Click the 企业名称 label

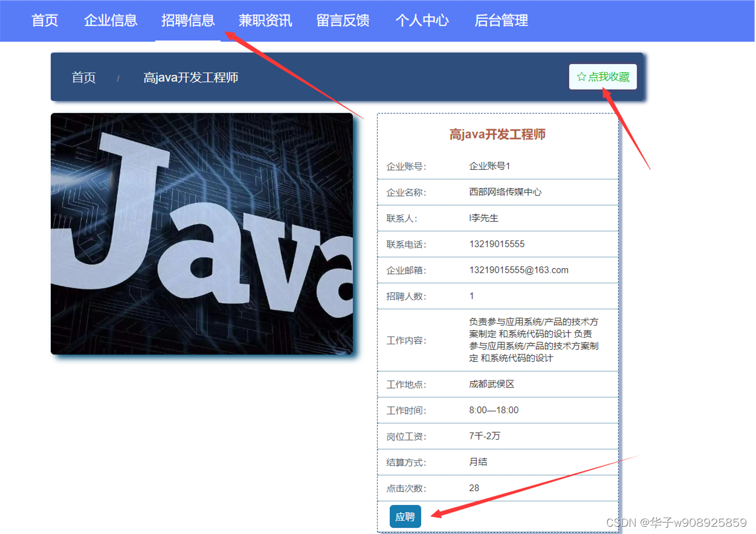pos(406,193)
